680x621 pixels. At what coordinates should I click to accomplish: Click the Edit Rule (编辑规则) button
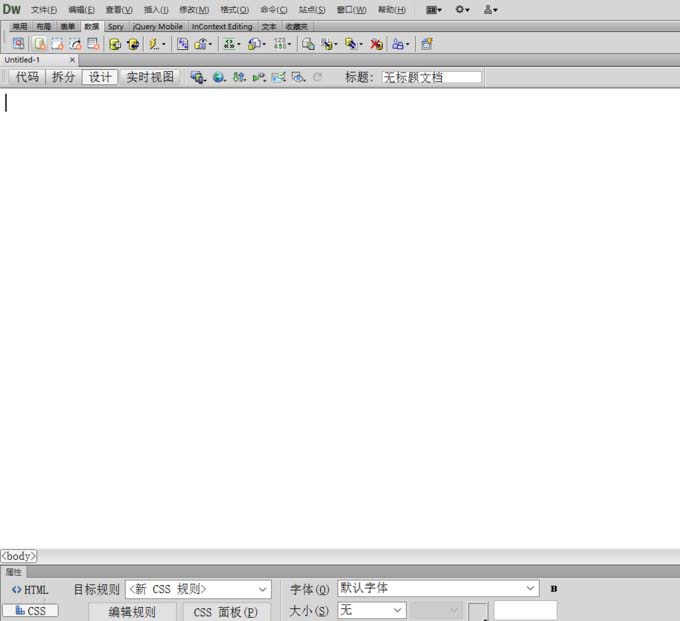132,611
